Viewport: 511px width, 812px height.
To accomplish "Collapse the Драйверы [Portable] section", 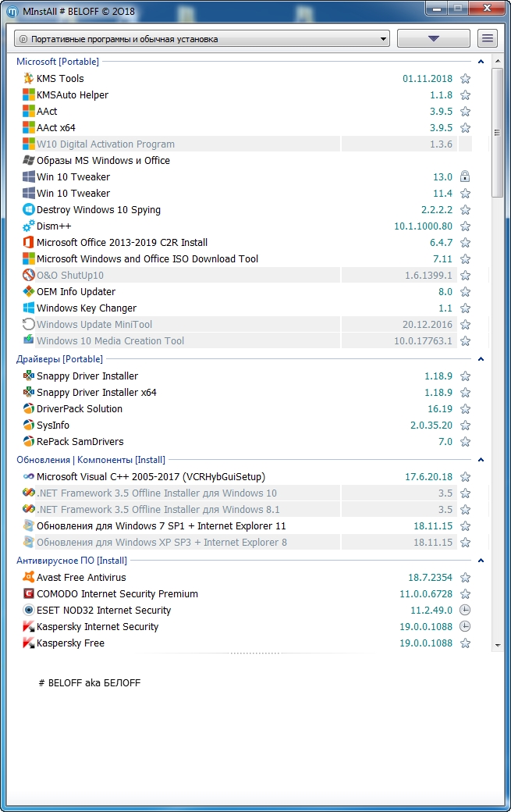I will [x=481, y=360].
